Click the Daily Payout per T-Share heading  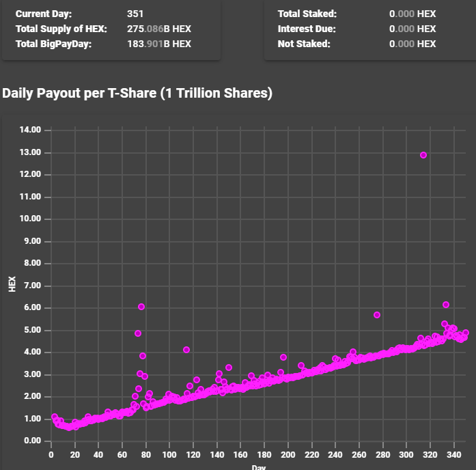coord(137,93)
